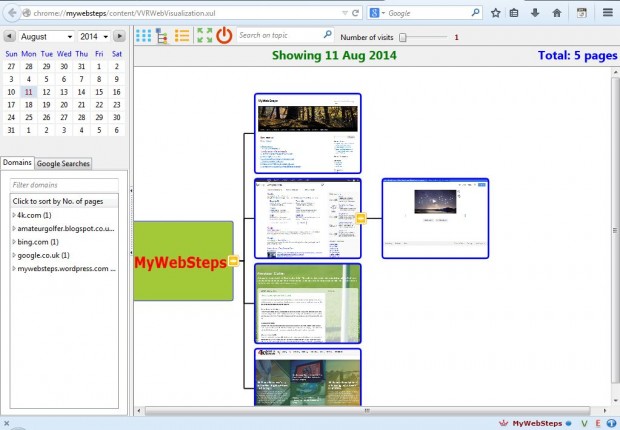This screenshot has width=620, height=430.
Task: Open the bookmarks list icon
Action: pyautogui.click(x=514, y=13)
